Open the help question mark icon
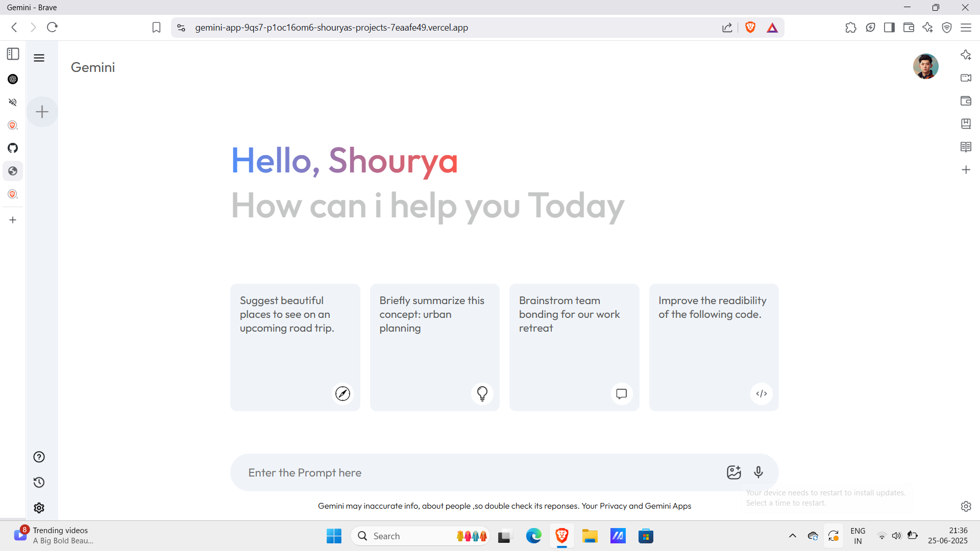The height and width of the screenshot is (551, 980). coord(39,457)
